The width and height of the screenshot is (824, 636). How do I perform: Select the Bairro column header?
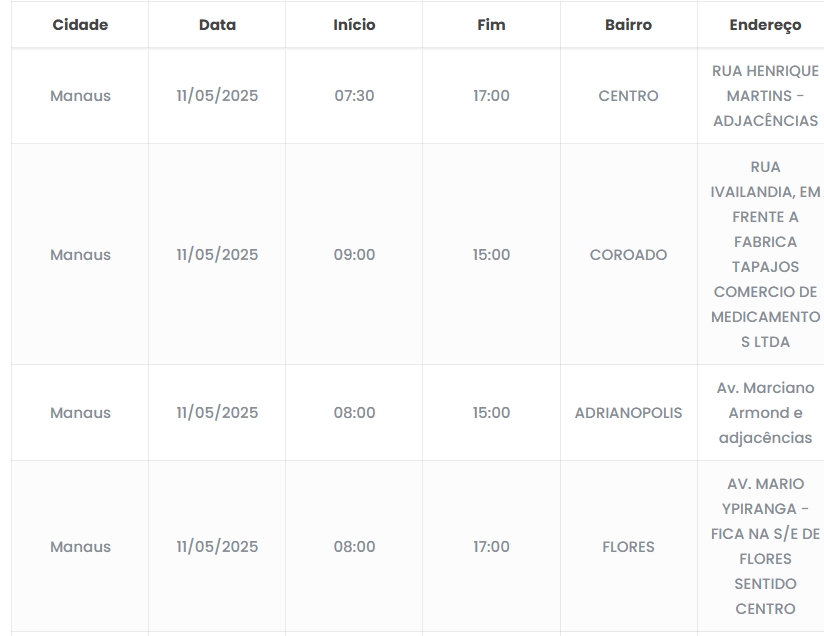point(628,25)
